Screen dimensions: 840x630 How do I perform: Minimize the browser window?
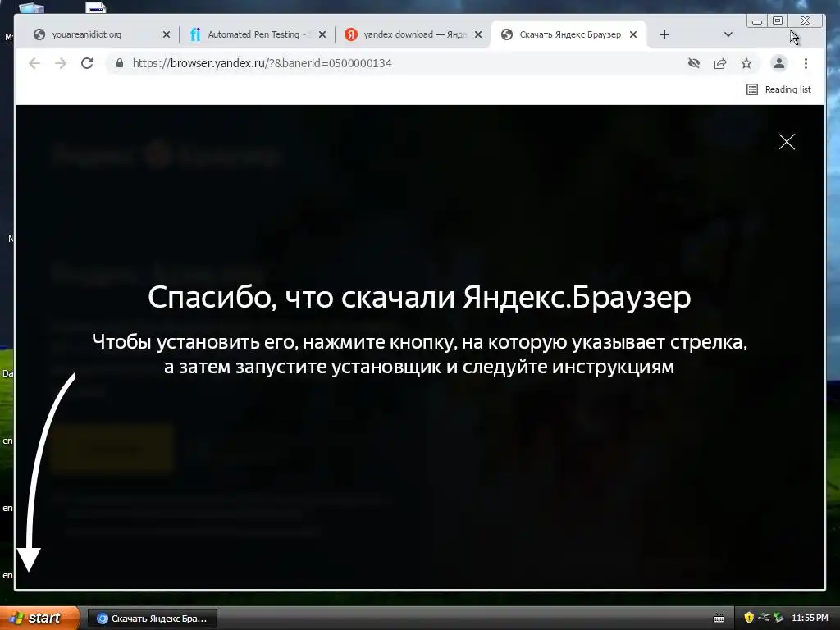tap(756, 21)
